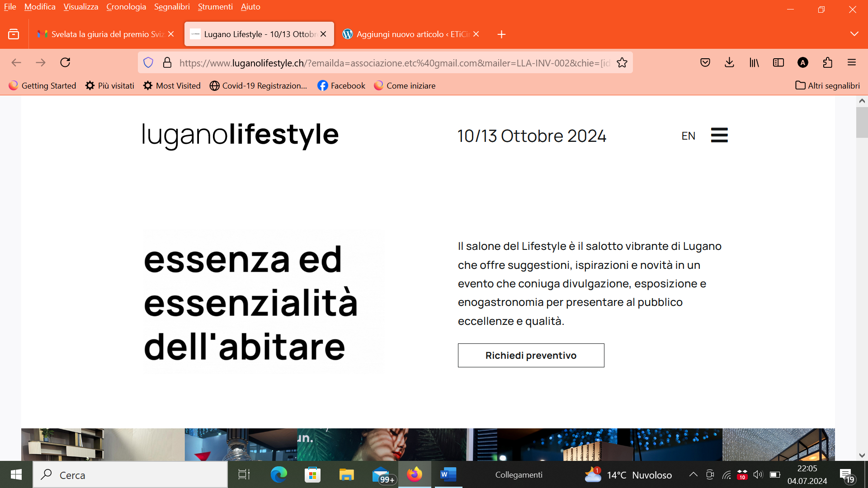Open Altri segnalibri bookmarks folder
The width and height of the screenshot is (868, 488).
[827, 85]
